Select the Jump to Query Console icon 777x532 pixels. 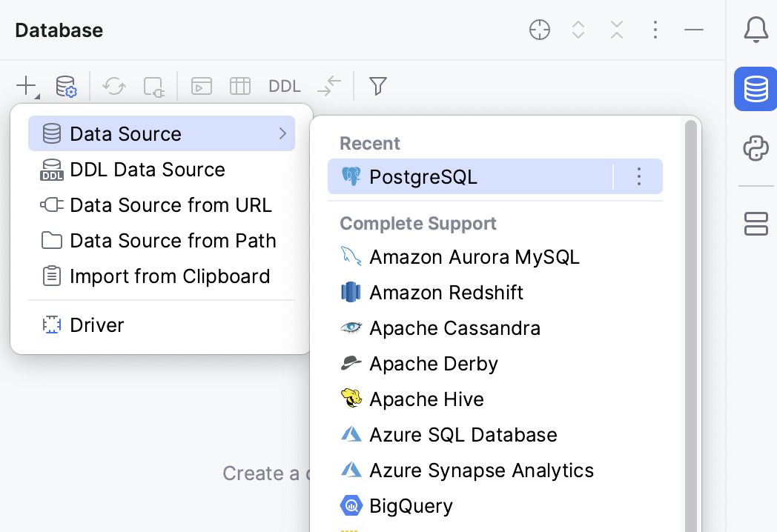click(x=200, y=86)
